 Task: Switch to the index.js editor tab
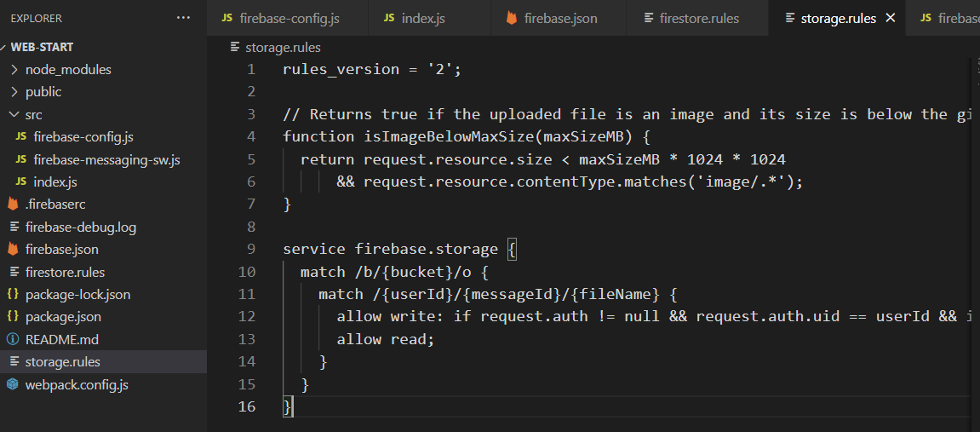(431, 18)
